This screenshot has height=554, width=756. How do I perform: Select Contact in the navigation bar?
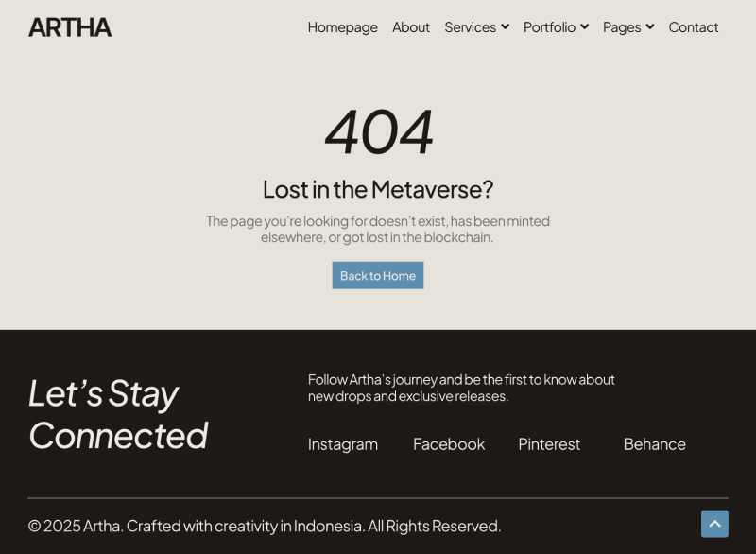tap(694, 27)
